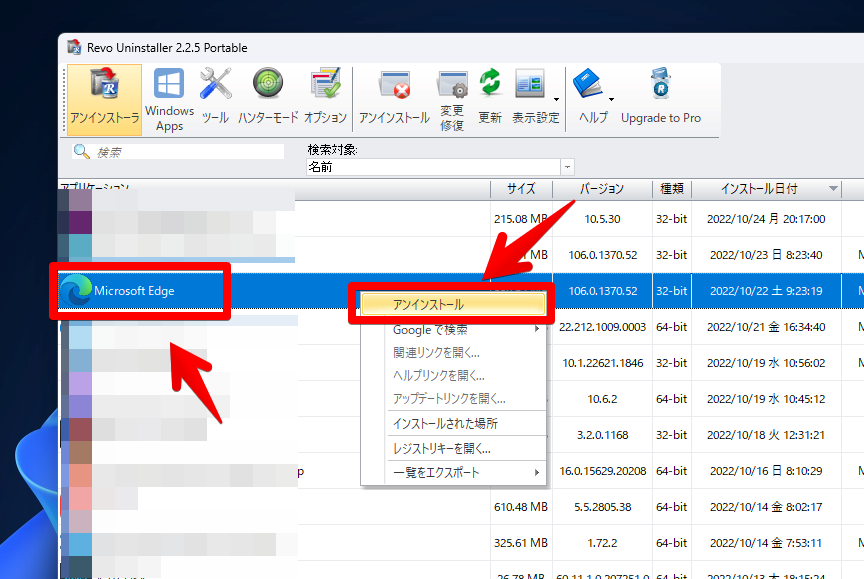
Task: Sort by 種類 column header
Action: click(672, 189)
